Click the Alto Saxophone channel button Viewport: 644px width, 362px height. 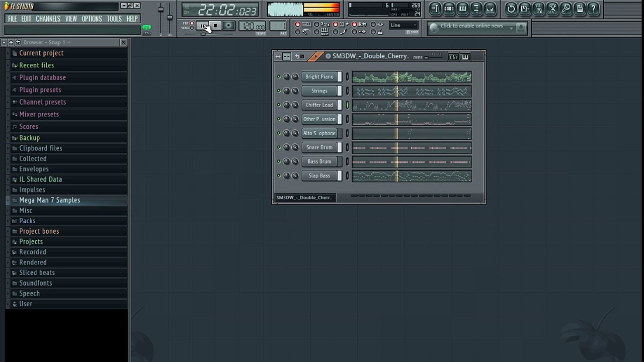coord(319,133)
